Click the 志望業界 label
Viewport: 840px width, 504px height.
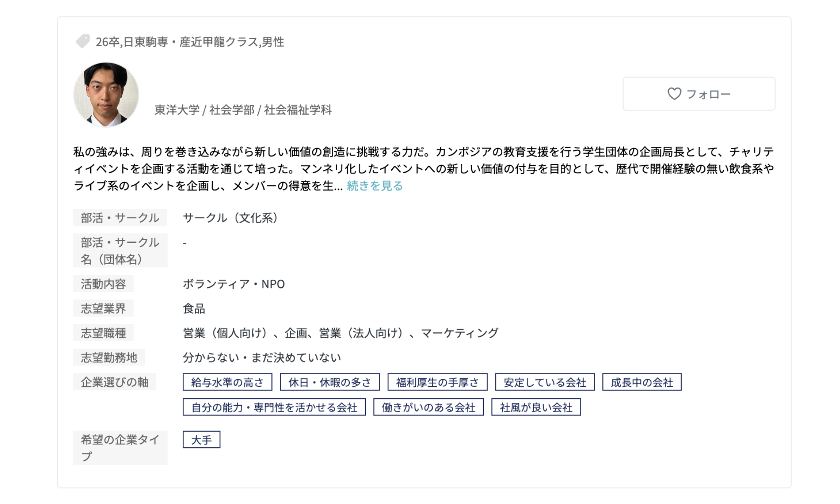(x=103, y=309)
